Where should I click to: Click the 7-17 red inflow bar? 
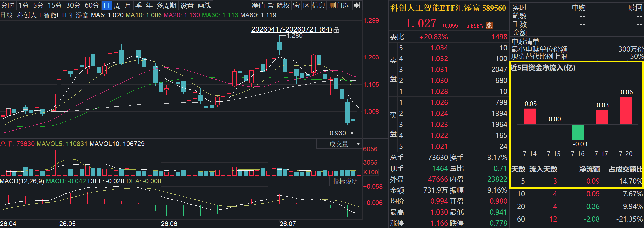coord(602,117)
